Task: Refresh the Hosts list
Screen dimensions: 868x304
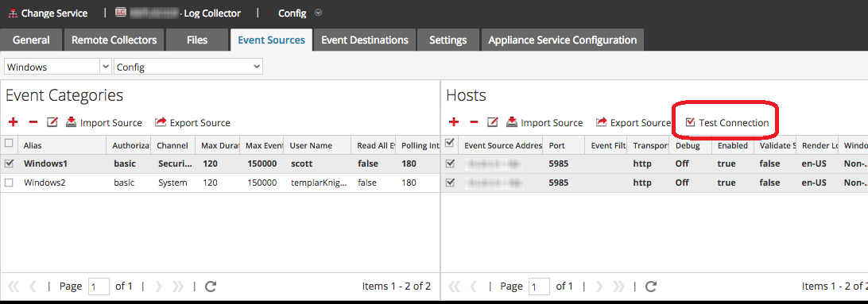Action: pyautogui.click(x=651, y=287)
